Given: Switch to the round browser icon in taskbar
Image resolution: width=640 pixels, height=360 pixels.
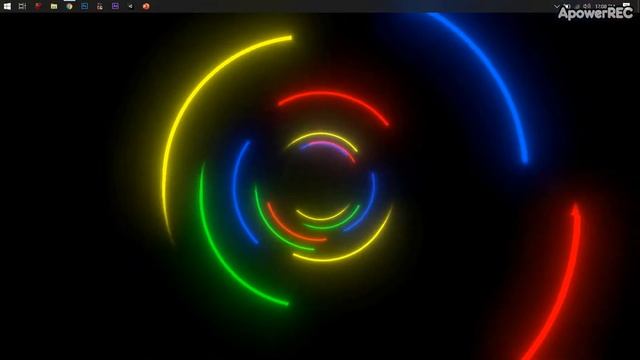Looking at the screenshot, I should [69, 6].
